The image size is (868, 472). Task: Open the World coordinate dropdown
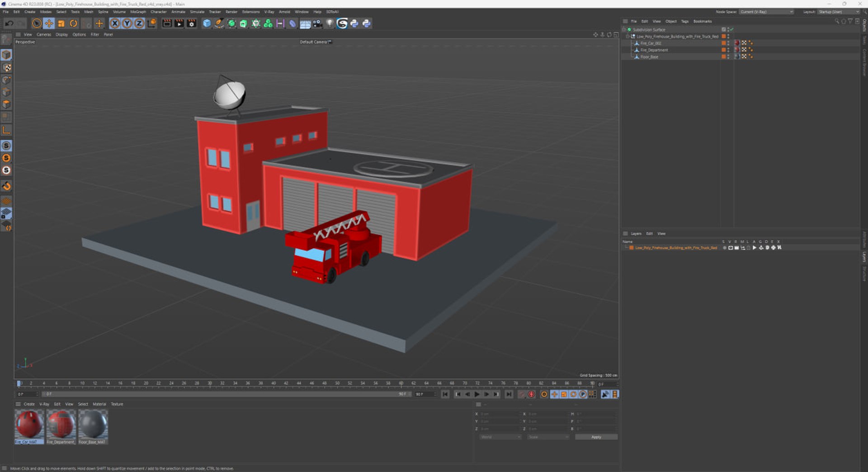[500, 437]
